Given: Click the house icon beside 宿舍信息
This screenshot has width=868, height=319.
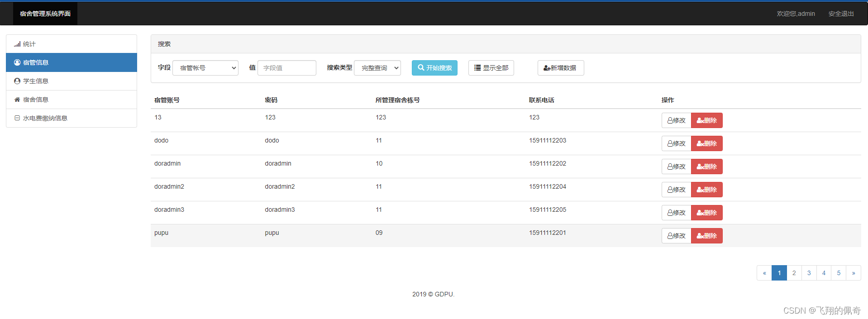Looking at the screenshot, I should (x=17, y=100).
